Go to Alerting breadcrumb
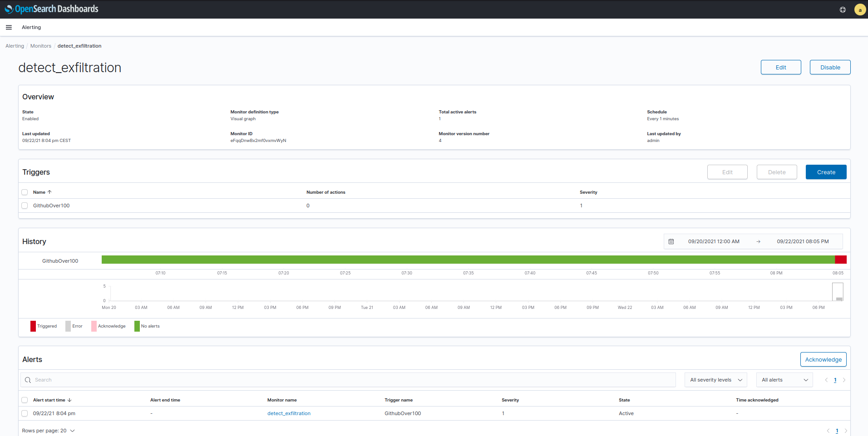This screenshot has width=868, height=436. coord(15,46)
